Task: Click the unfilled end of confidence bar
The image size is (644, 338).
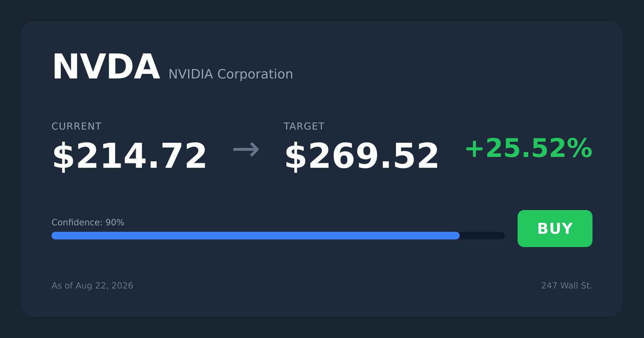Action: click(482, 235)
